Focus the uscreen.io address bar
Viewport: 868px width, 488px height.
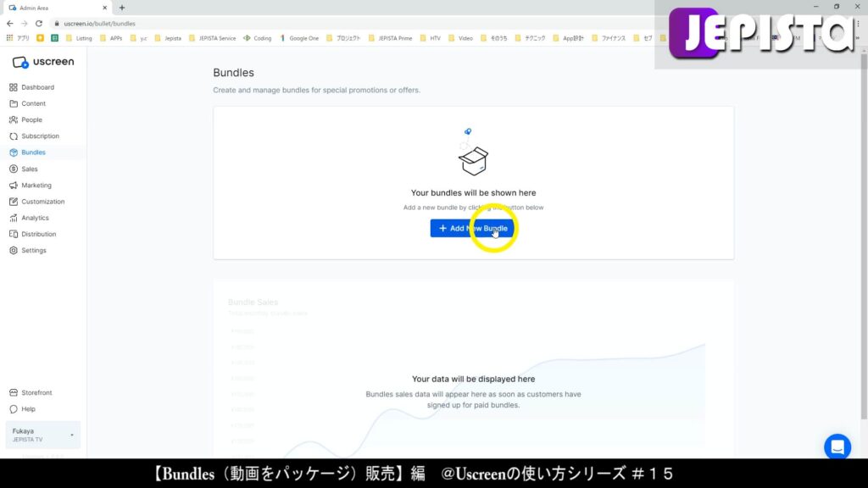(354, 24)
